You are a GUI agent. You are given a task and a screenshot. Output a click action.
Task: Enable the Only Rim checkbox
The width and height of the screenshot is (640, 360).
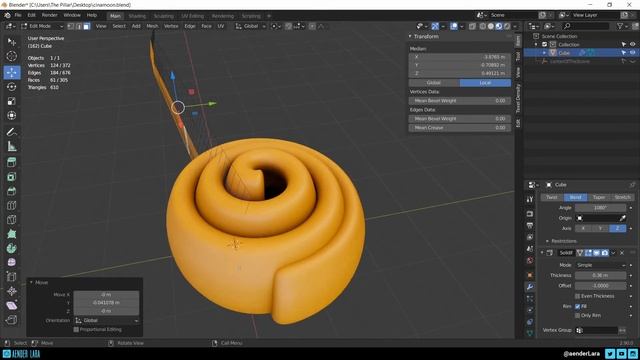click(578, 316)
